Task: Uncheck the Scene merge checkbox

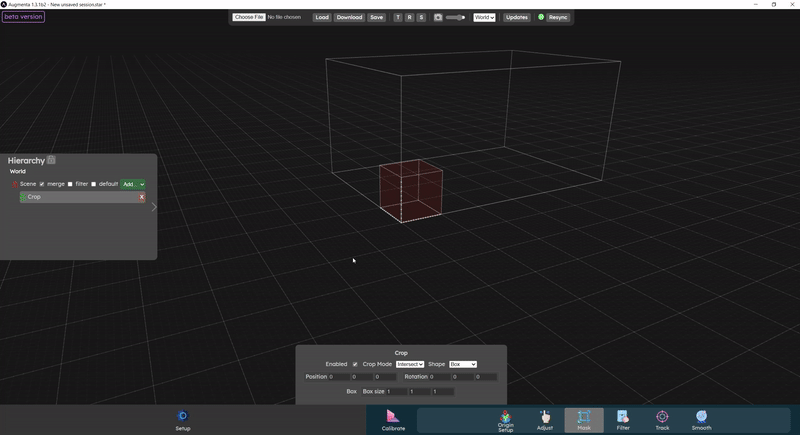Action: pos(41,184)
